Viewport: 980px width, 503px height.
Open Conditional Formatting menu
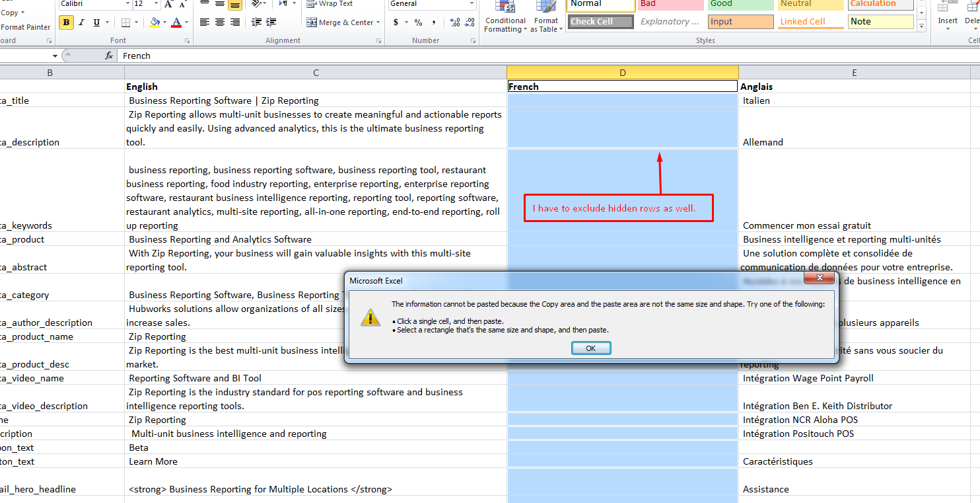tap(505, 17)
